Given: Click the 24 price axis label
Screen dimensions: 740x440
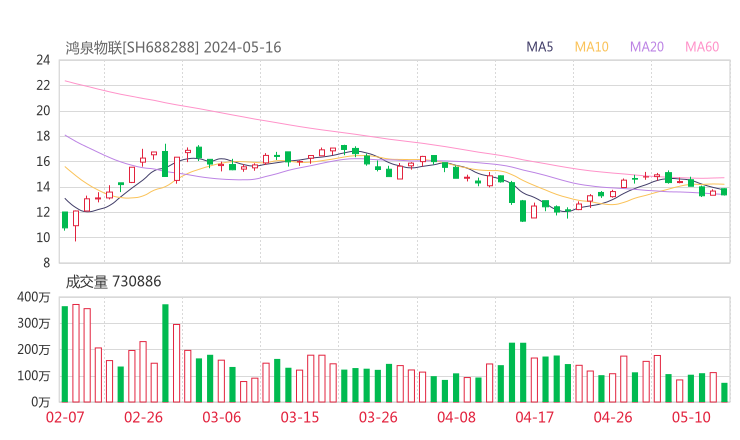Looking at the screenshot, I should coord(43,60).
